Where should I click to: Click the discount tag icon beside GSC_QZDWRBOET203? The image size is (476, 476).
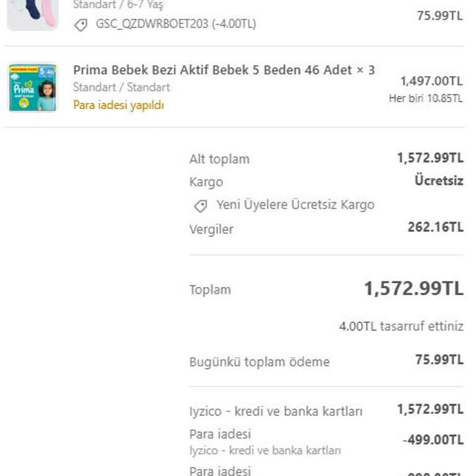(x=81, y=25)
